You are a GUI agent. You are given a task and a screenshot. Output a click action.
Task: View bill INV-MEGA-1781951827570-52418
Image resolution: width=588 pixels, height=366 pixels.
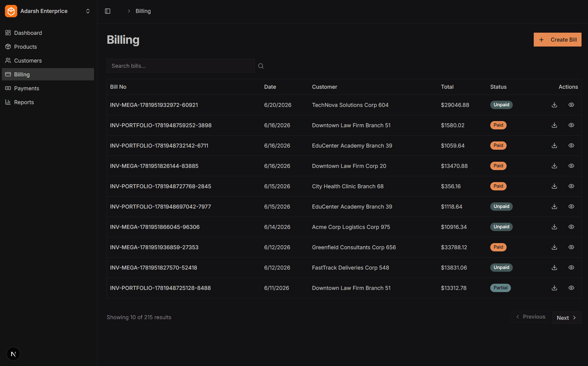point(571,267)
